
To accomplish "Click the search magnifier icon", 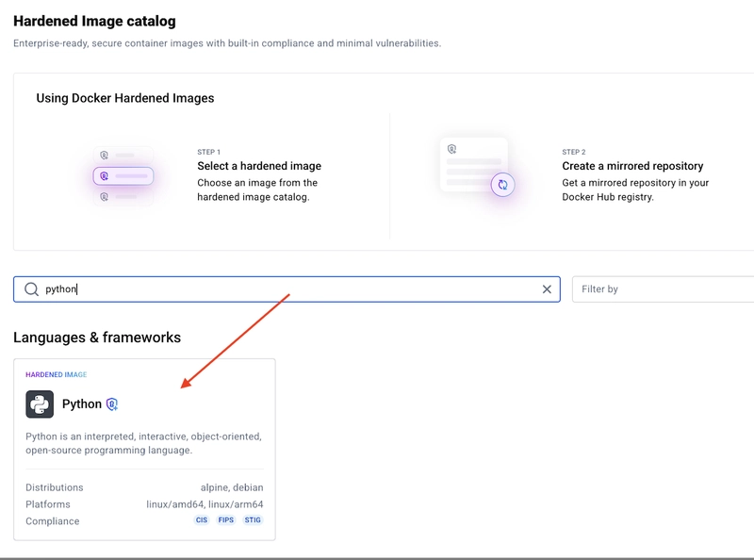I will point(31,289).
